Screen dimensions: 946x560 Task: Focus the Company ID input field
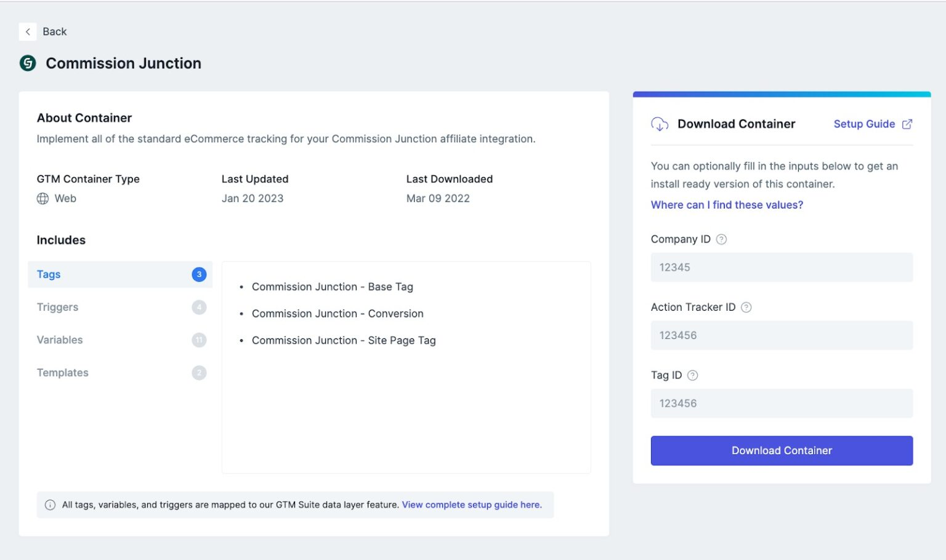(782, 267)
